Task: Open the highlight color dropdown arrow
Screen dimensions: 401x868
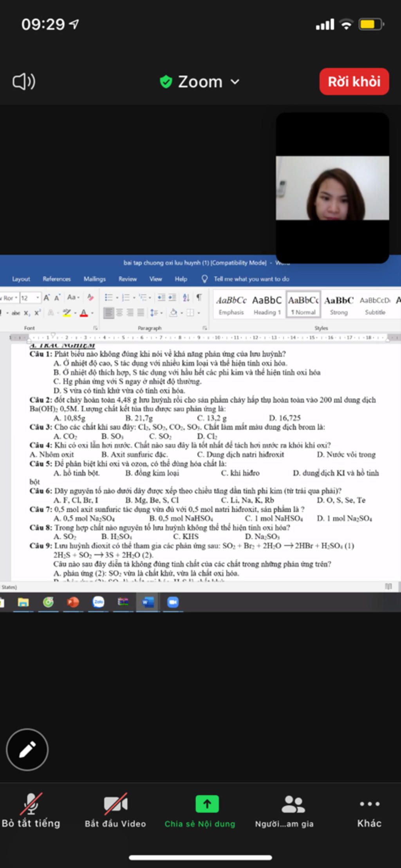Action: pyautogui.click(x=75, y=313)
